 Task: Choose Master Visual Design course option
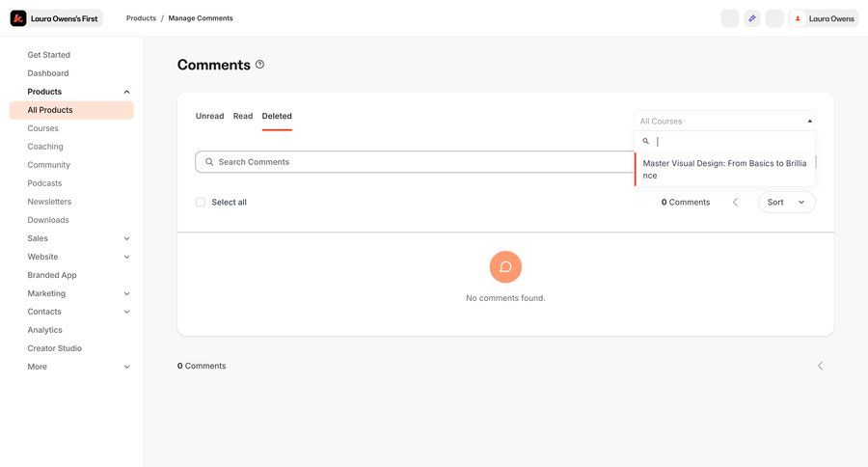724,169
